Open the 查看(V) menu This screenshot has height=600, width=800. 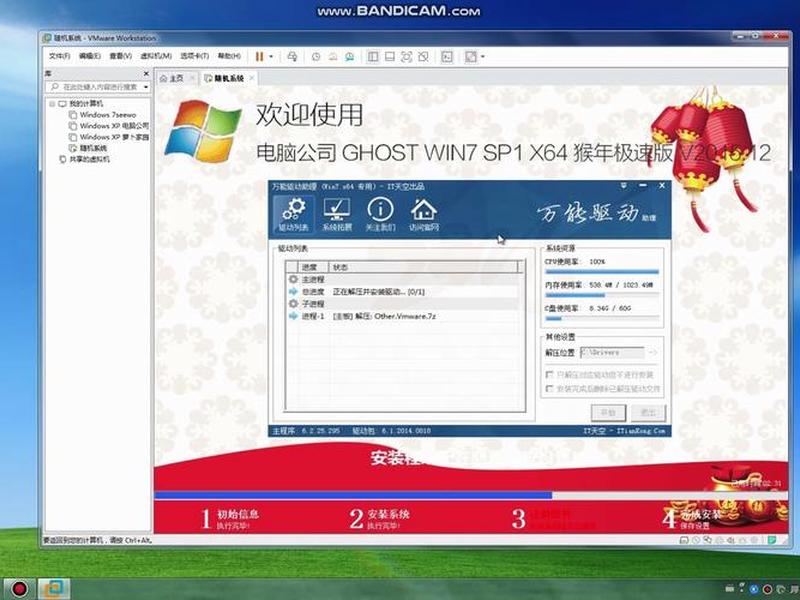120,56
